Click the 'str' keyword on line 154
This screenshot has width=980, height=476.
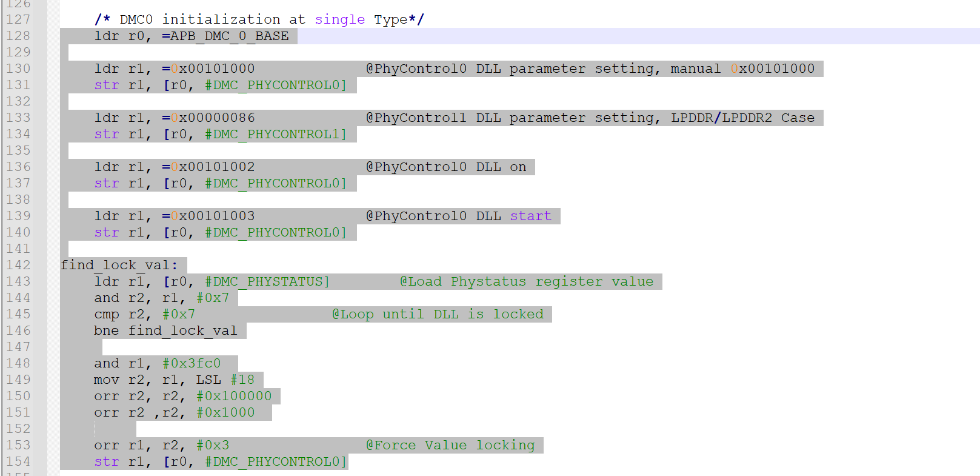(107, 461)
